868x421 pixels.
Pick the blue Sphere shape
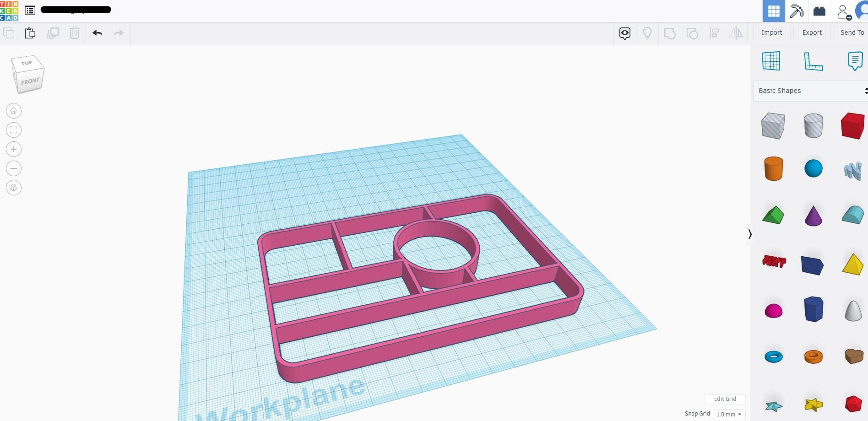point(814,168)
